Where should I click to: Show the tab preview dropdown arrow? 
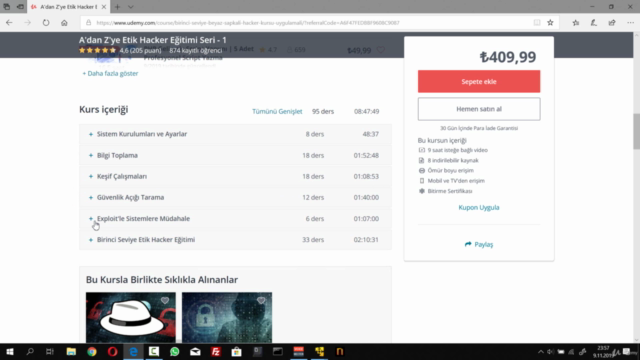(131, 7)
